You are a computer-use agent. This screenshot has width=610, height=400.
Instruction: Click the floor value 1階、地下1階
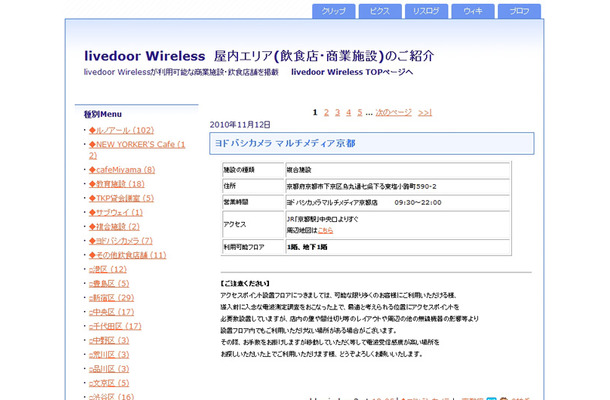pyautogui.click(x=307, y=247)
